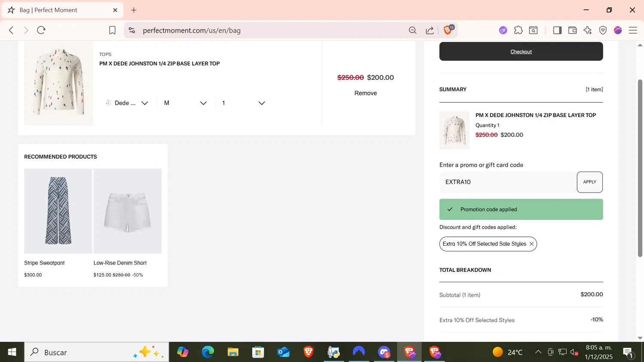Open Outlook from the taskbar
The height and width of the screenshot is (362, 644).
[x=283, y=352]
